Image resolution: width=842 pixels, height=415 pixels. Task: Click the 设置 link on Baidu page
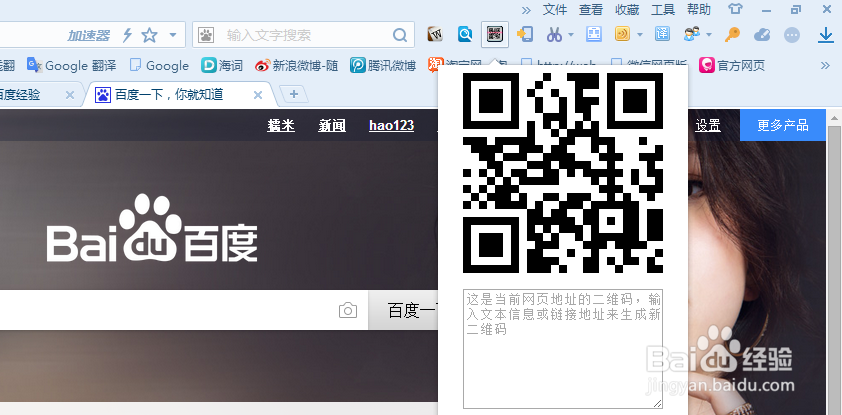[708, 125]
